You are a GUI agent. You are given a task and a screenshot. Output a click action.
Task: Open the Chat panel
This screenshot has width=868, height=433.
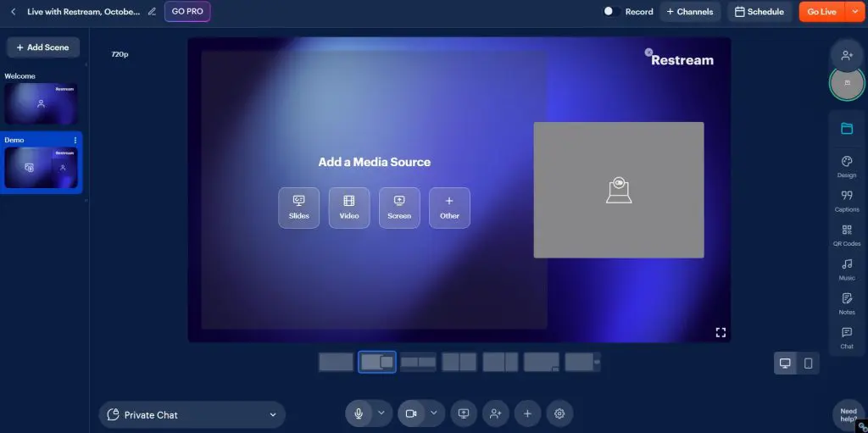pyautogui.click(x=847, y=338)
